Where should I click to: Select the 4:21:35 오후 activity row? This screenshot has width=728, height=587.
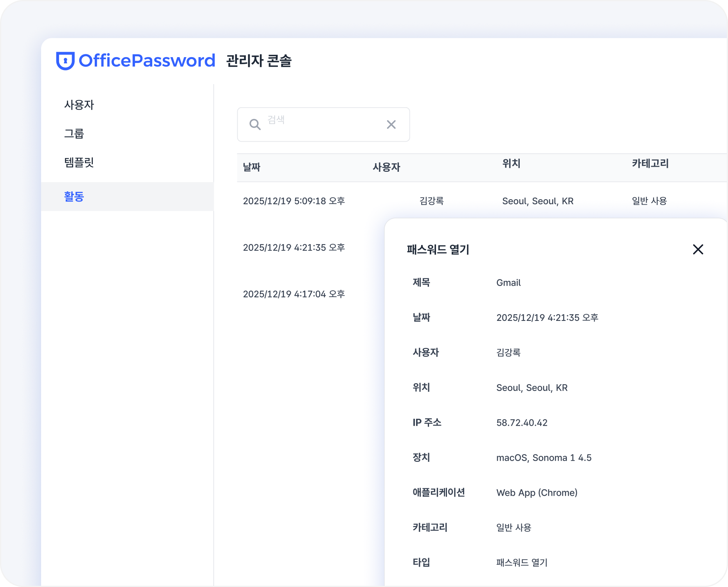coord(294,247)
